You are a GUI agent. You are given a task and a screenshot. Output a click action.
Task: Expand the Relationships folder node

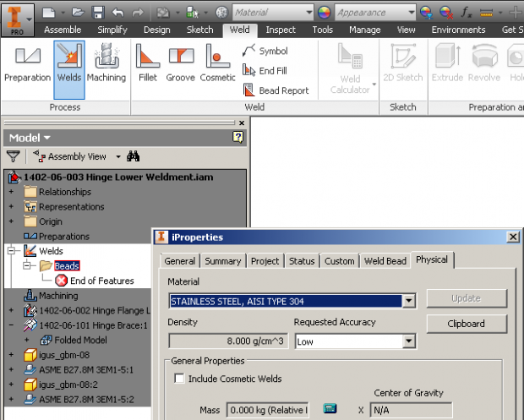click(x=11, y=192)
